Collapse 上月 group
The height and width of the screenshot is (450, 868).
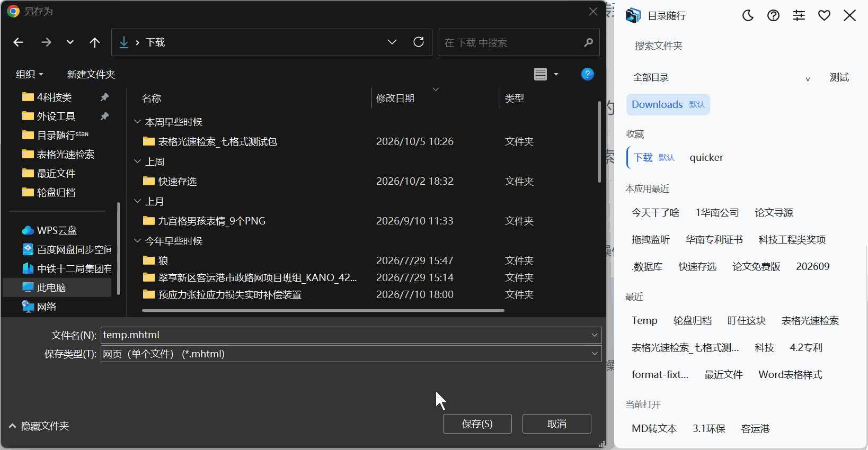(x=137, y=202)
